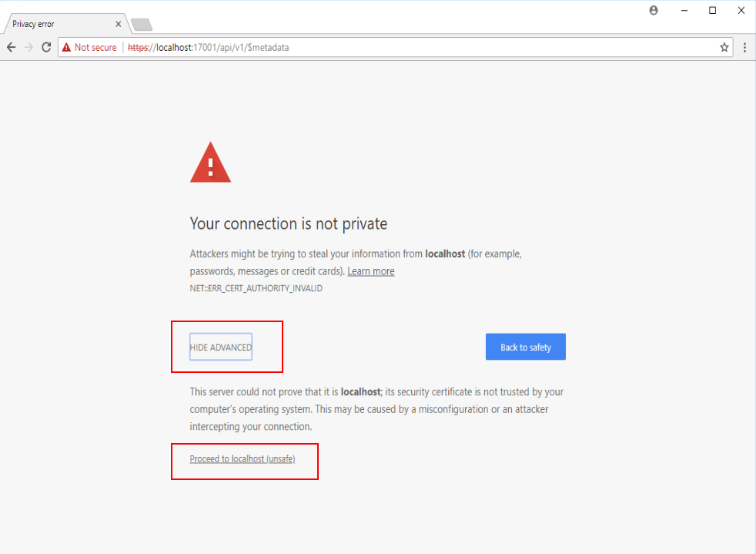756x554 pixels.
Task: Click the large red warning triangle
Action: tap(210, 162)
